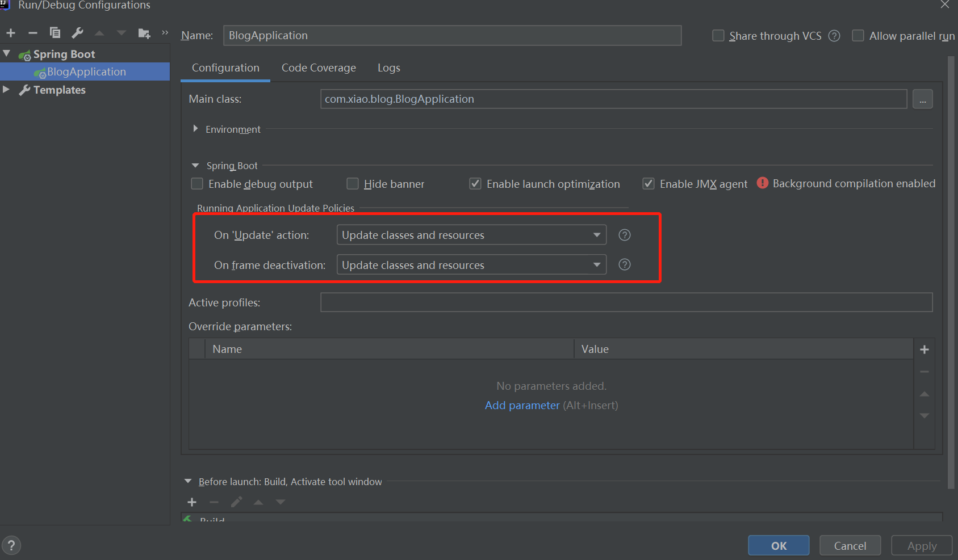Click the Apply button

[922, 545]
